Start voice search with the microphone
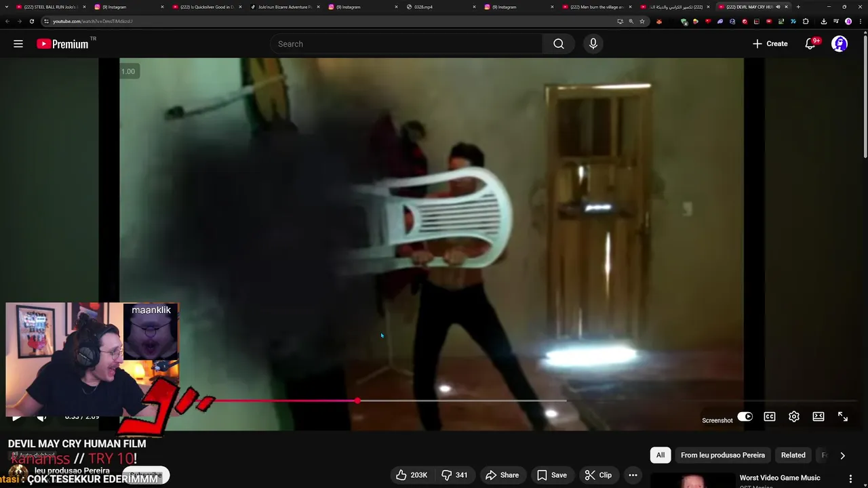The image size is (868, 488). [x=593, y=44]
